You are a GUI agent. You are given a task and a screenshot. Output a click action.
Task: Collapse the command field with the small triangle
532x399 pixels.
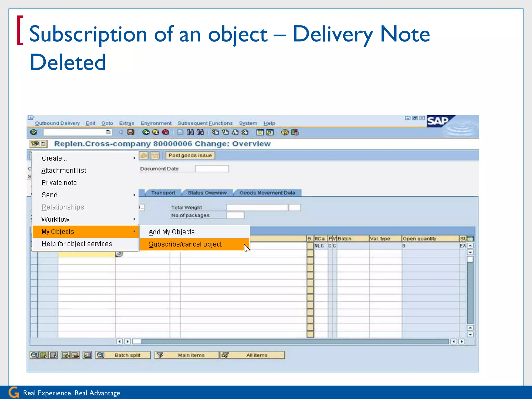click(121, 132)
